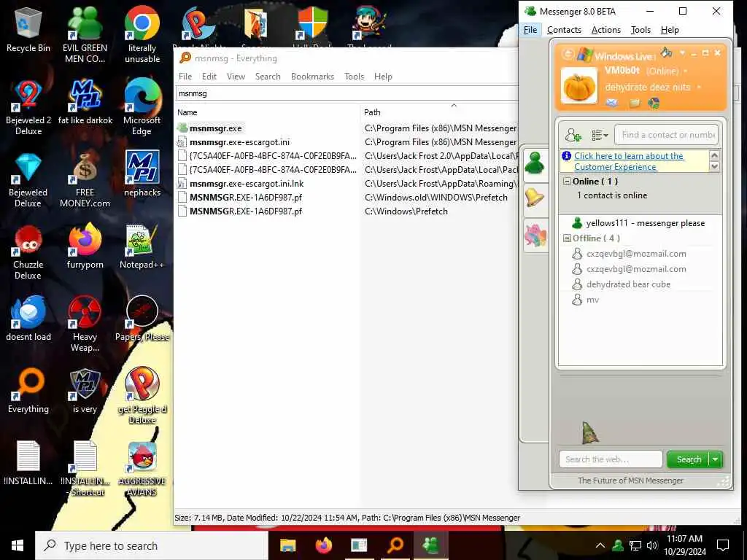Click the Windows Start button
This screenshot has width=747, height=560.
tap(18, 545)
